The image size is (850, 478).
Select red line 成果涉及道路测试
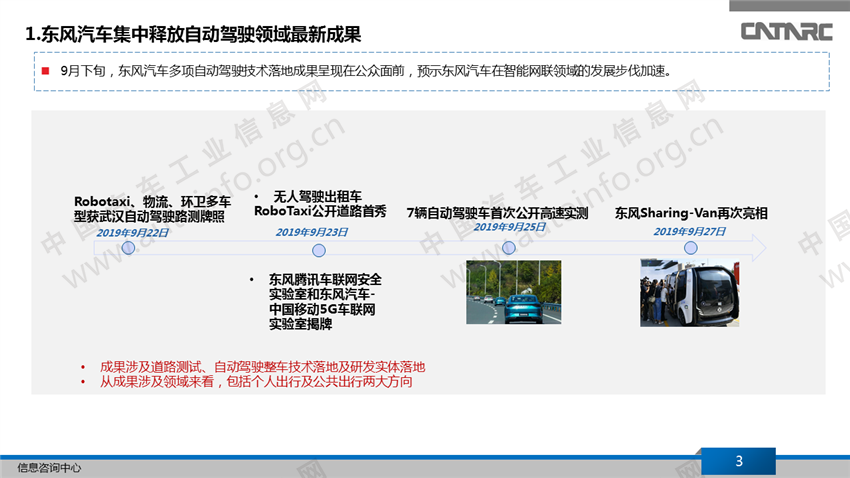(x=262, y=367)
